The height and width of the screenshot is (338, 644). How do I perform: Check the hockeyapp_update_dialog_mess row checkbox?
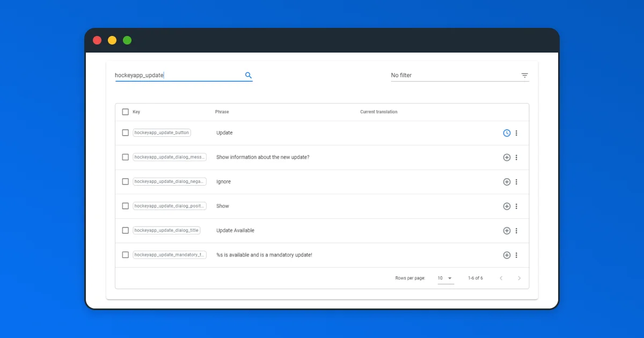click(126, 157)
